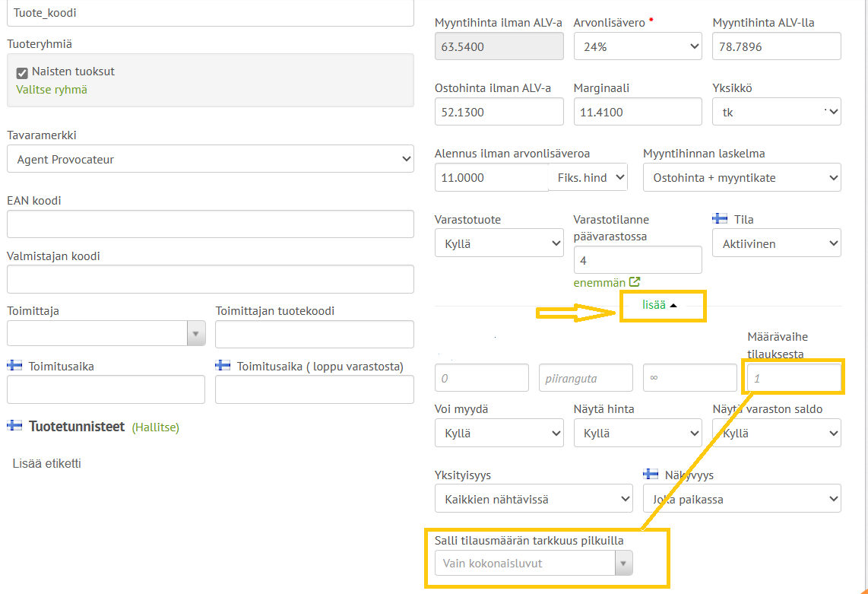Open the Toimittaja supplier combo box
Screen dimensions: 868x594
click(x=106, y=334)
